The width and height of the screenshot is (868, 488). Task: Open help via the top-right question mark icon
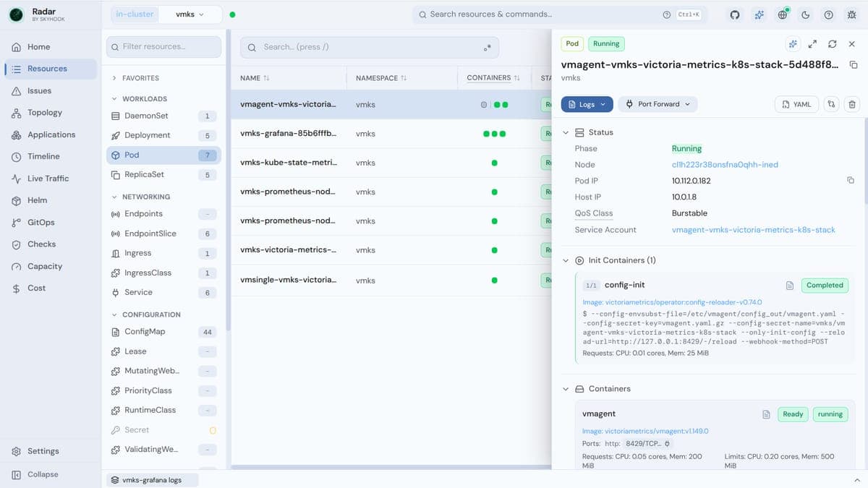click(x=829, y=14)
